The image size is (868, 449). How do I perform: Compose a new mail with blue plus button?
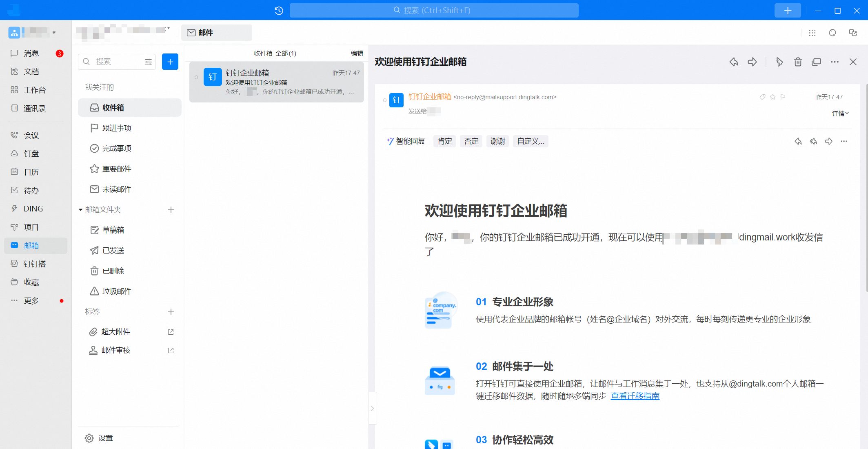click(x=170, y=62)
